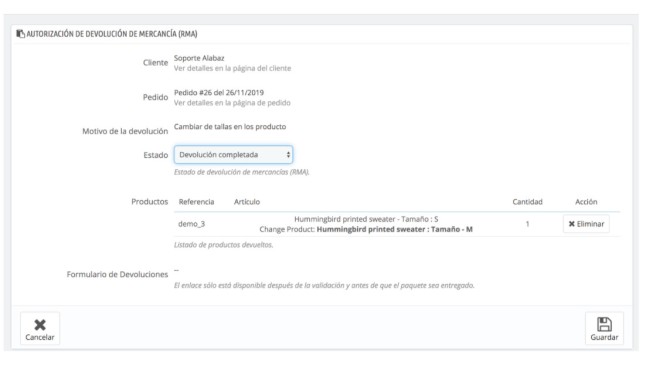Click the Eliminar button for demo_3
Viewport: 646px width, 366px height.
(x=586, y=224)
